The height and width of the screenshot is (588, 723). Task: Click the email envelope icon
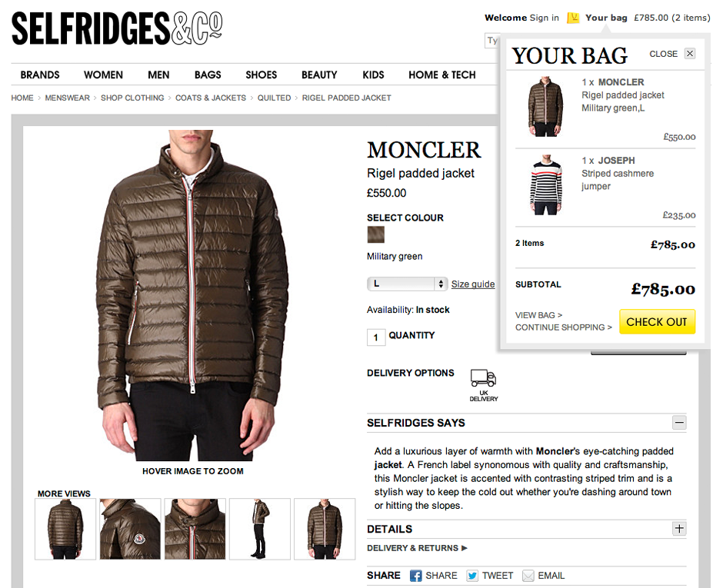pos(528,576)
